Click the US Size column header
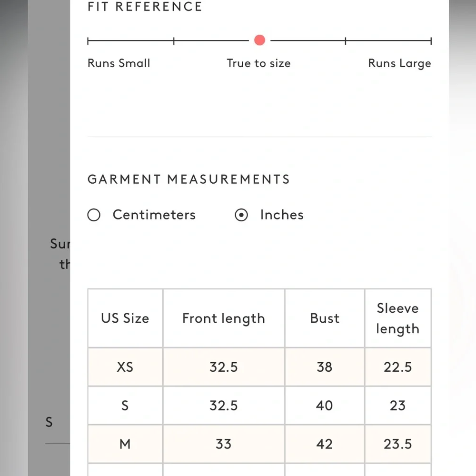This screenshot has width=476, height=476. coord(125,318)
